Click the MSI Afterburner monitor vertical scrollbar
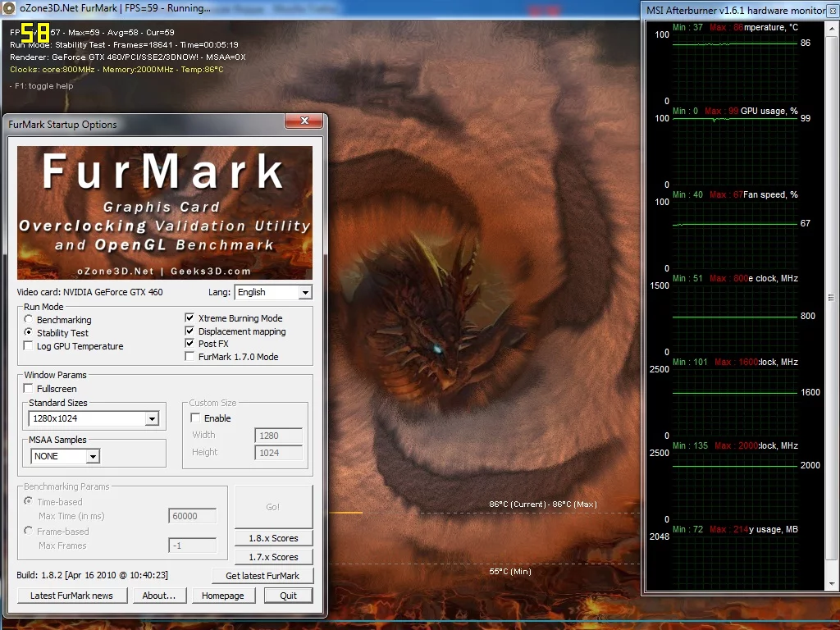 point(831,297)
